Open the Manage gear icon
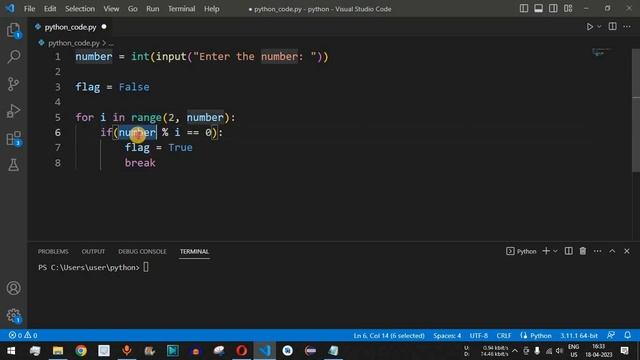This screenshot has width=640, height=360. click(13, 315)
